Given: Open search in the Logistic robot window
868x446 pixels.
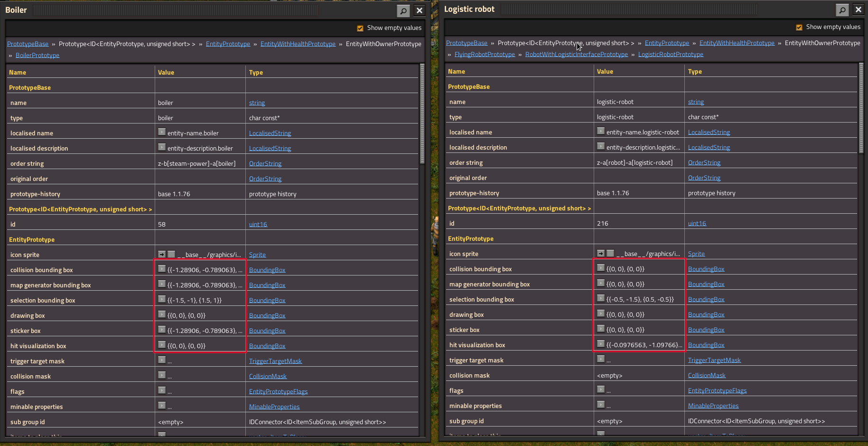Looking at the screenshot, I should pyautogui.click(x=842, y=9).
